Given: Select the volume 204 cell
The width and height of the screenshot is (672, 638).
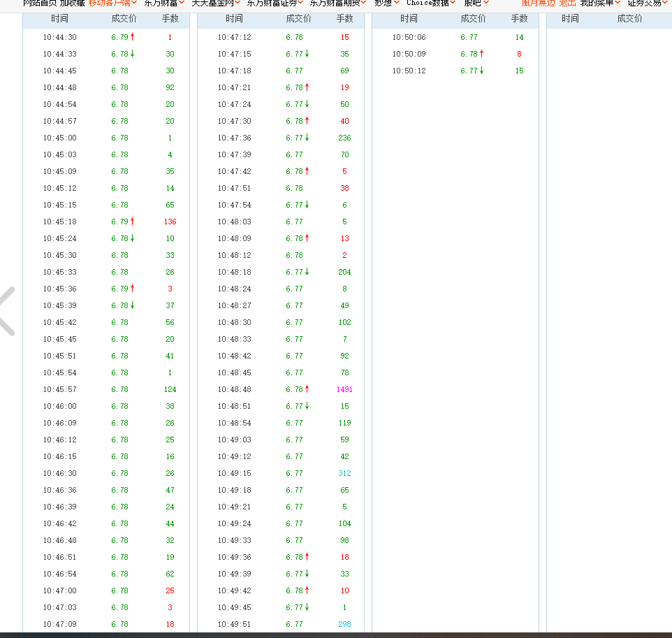Looking at the screenshot, I should tap(344, 272).
